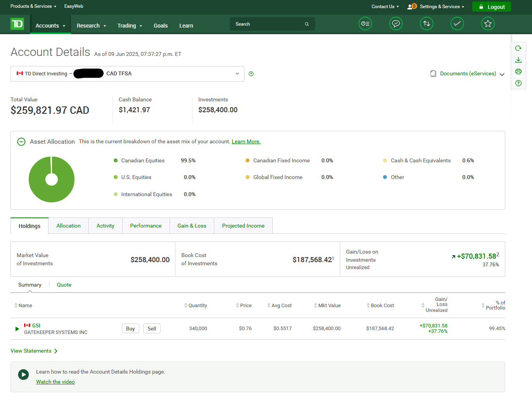Click into the Search input field

click(268, 24)
